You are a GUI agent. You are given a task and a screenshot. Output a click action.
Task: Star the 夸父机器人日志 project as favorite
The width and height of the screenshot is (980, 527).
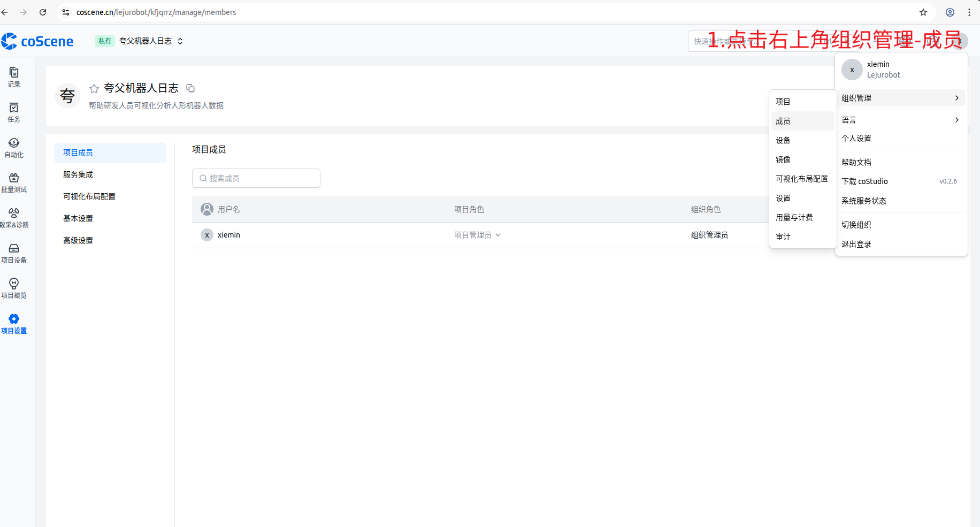point(94,88)
